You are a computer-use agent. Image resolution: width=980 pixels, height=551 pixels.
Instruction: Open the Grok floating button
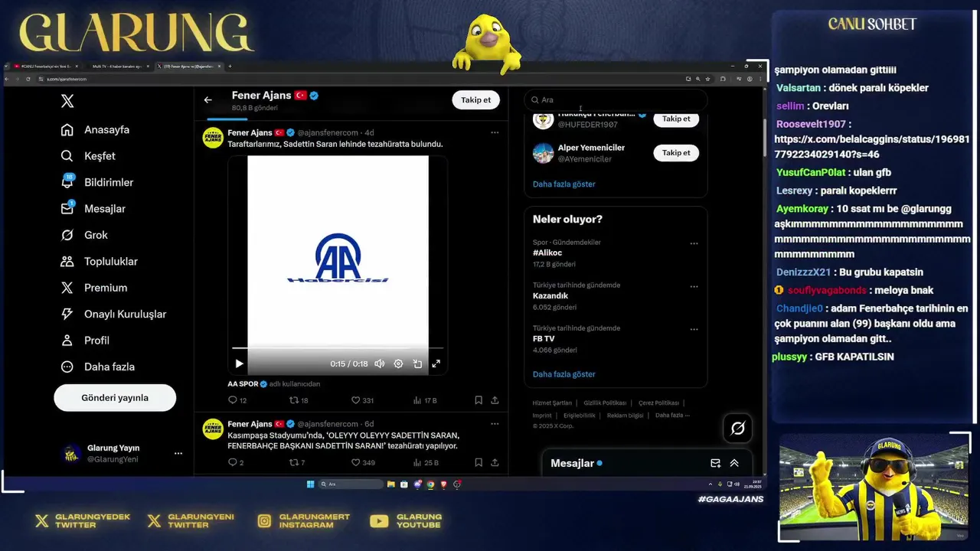[738, 429]
